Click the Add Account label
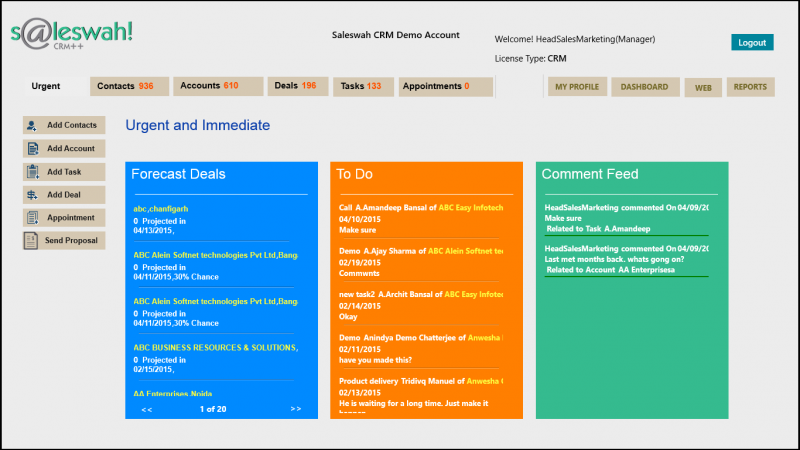Viewport: 800px width, 450px height. point(71,148)
